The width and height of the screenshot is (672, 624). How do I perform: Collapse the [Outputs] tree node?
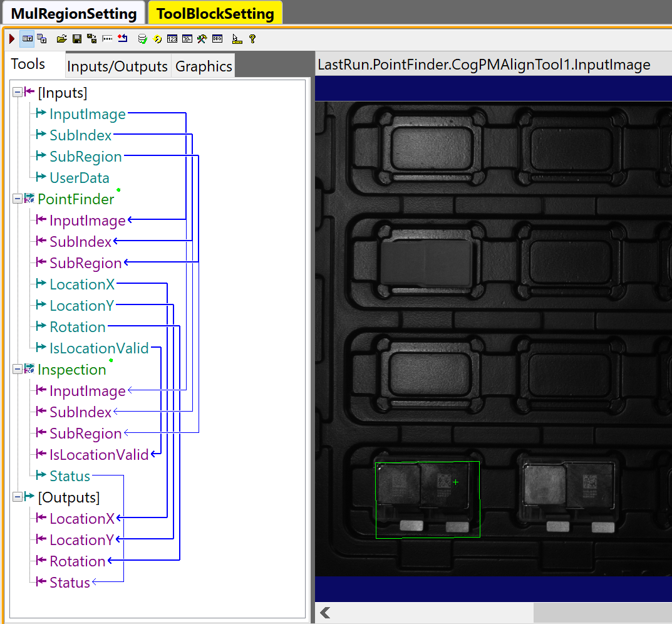pyautogui.click(x=17, y=497)
